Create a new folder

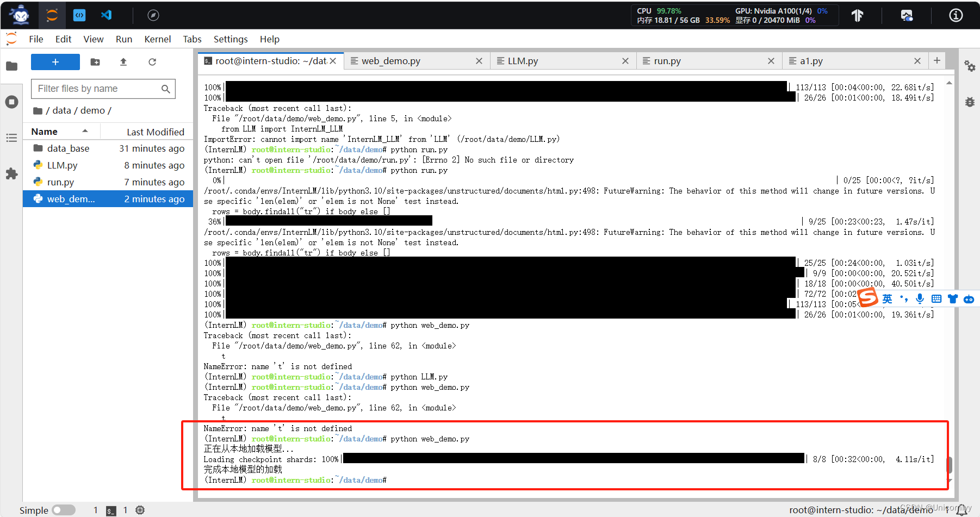click(x=95, y=62)
